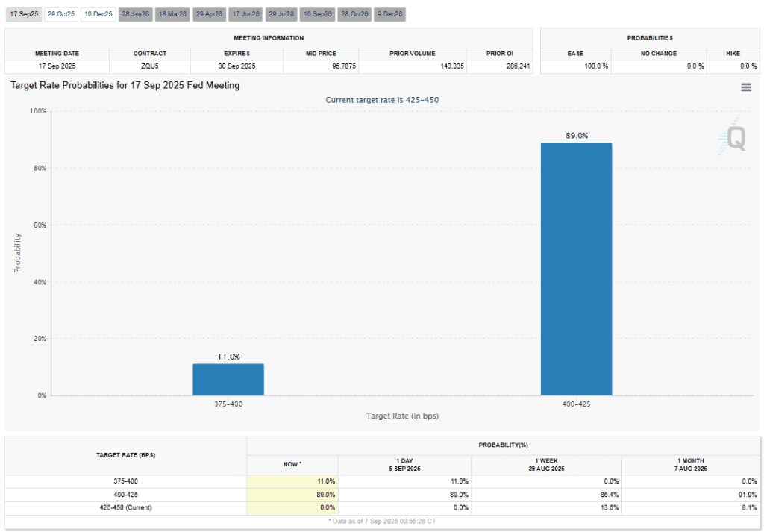Go to the 18 Mar26 meeting tab

pyautogui.click(x=172, y=14)
